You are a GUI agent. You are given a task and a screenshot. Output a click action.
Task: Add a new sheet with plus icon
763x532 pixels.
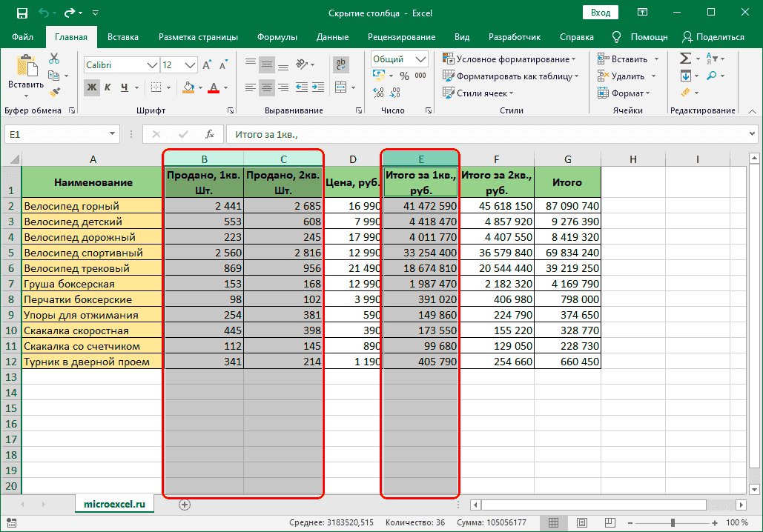pyautogui.click(x=185, y=505)
